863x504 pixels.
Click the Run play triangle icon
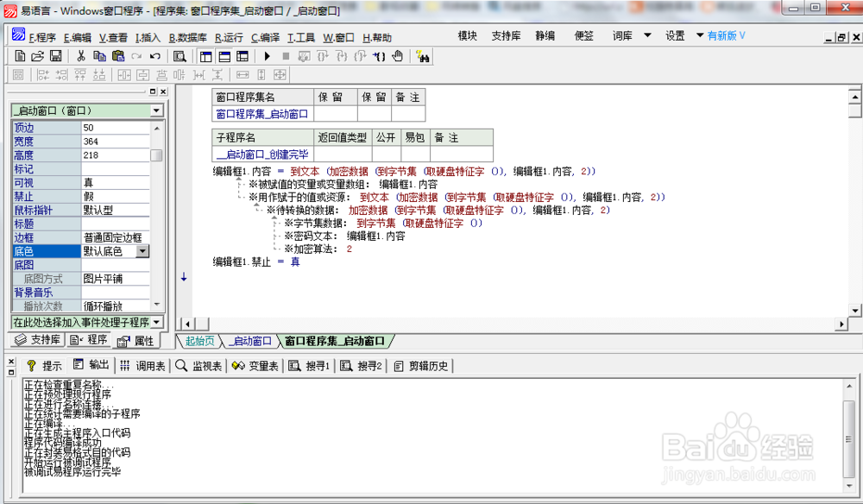[268, 56]
